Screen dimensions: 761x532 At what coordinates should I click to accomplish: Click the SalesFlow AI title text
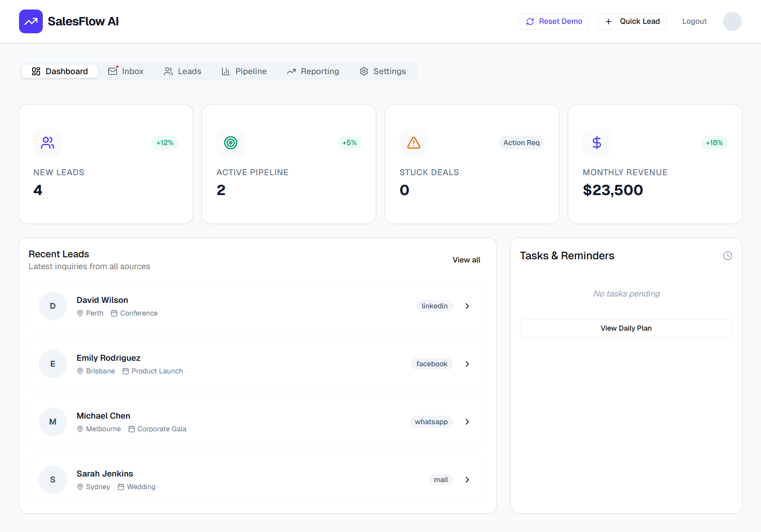[x=83, y=21]
